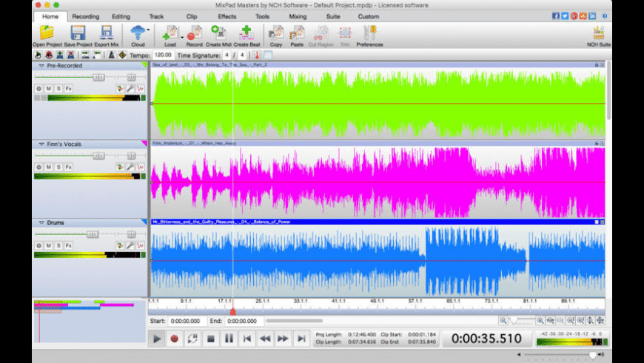Click the Load clip icon

[170, 36]
